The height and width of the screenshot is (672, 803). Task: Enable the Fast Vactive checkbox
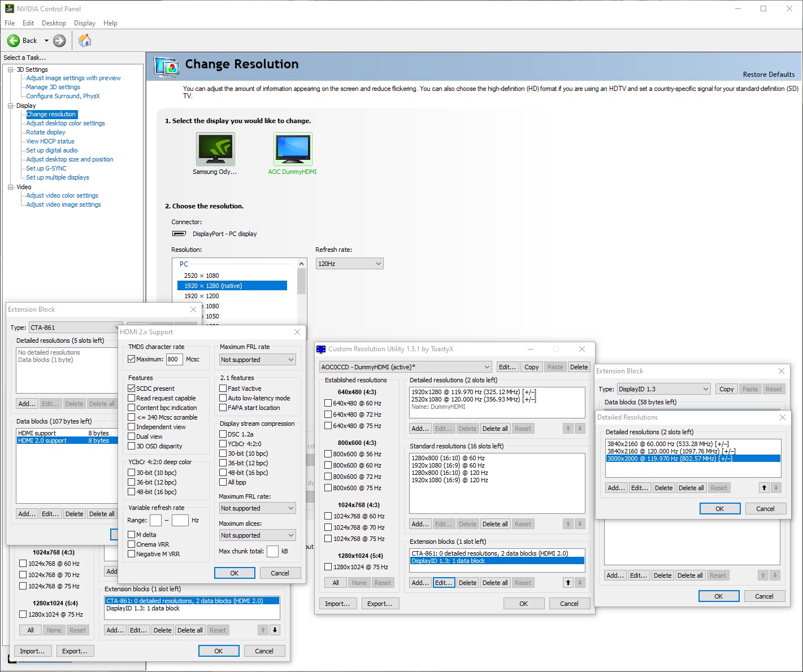223,389
